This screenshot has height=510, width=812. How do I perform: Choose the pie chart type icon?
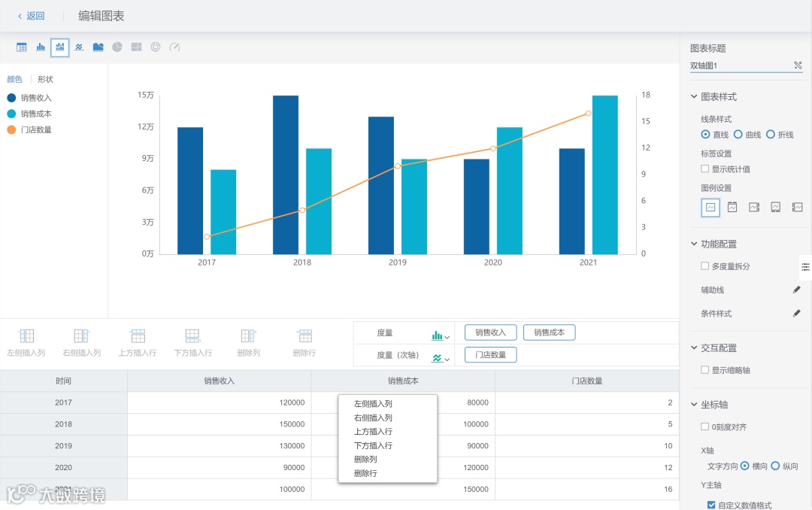coord(117,47)
